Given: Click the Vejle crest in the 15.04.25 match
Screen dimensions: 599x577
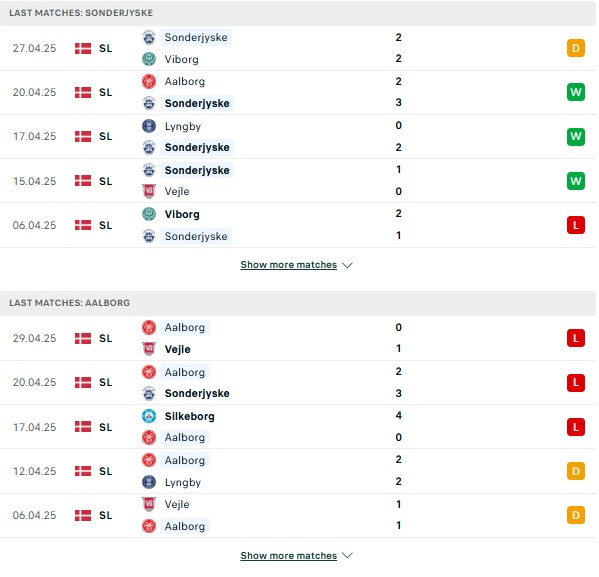Looking at the screenshot, I should [x=149, y=191].
